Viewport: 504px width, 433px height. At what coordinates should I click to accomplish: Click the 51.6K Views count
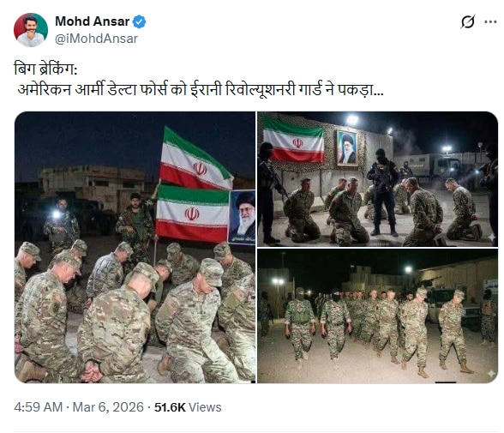tap(188, 407)
